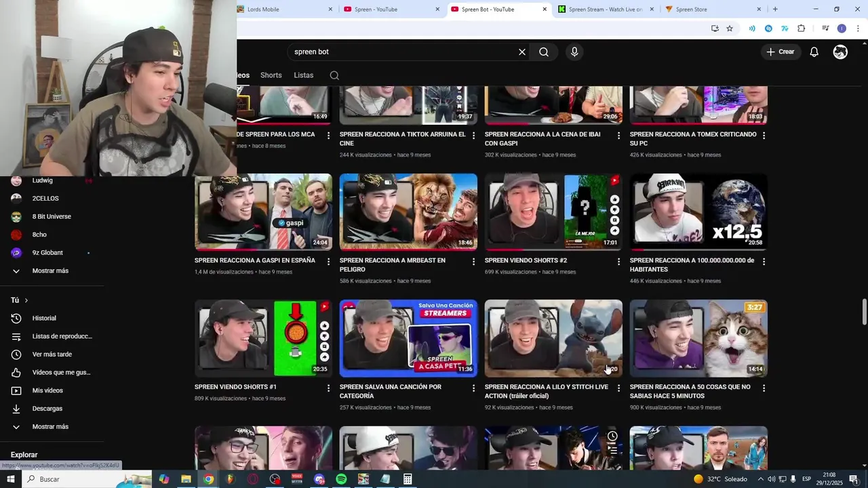Screen dimensions: 868x488
Task: Open the browser extensions puzzle icon
Action: pyautogui.click(x=802, y=28)
